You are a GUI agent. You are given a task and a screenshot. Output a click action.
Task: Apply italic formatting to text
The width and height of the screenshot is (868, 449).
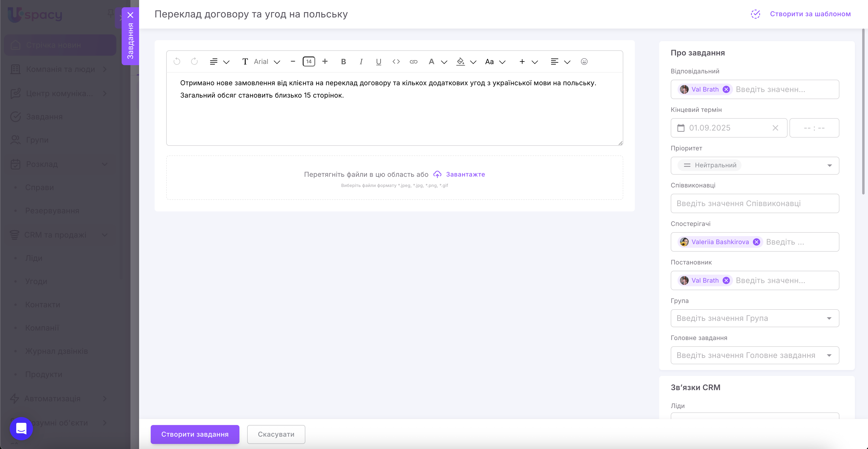[361, 62]
